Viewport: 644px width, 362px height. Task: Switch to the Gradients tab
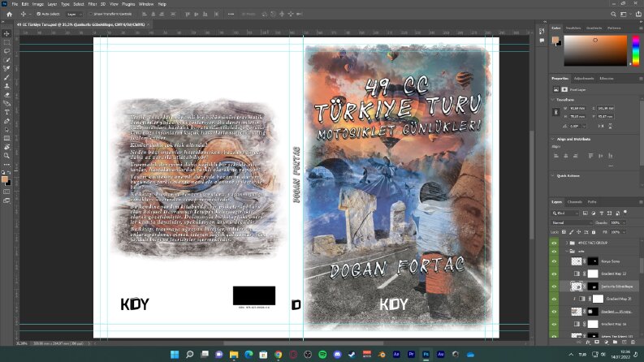(594, 28)
